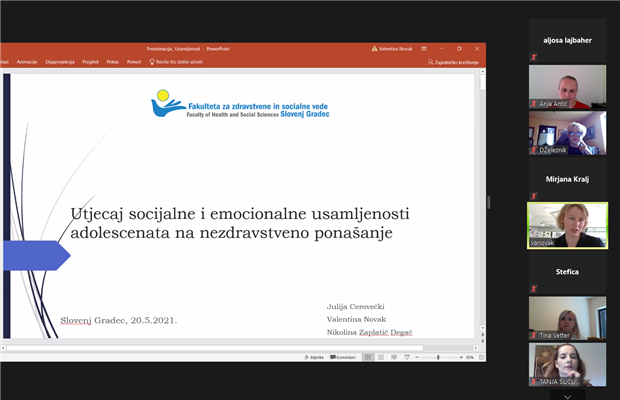
Task: Minimize the PowerPoint window
Action: [442, 49]
